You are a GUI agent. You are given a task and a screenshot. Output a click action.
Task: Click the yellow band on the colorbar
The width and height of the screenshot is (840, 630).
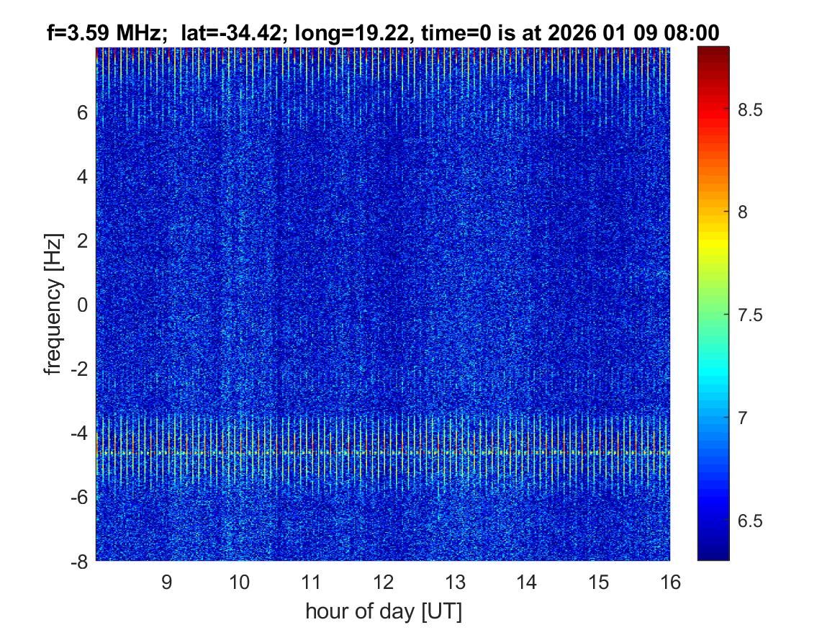coord(713,234)
